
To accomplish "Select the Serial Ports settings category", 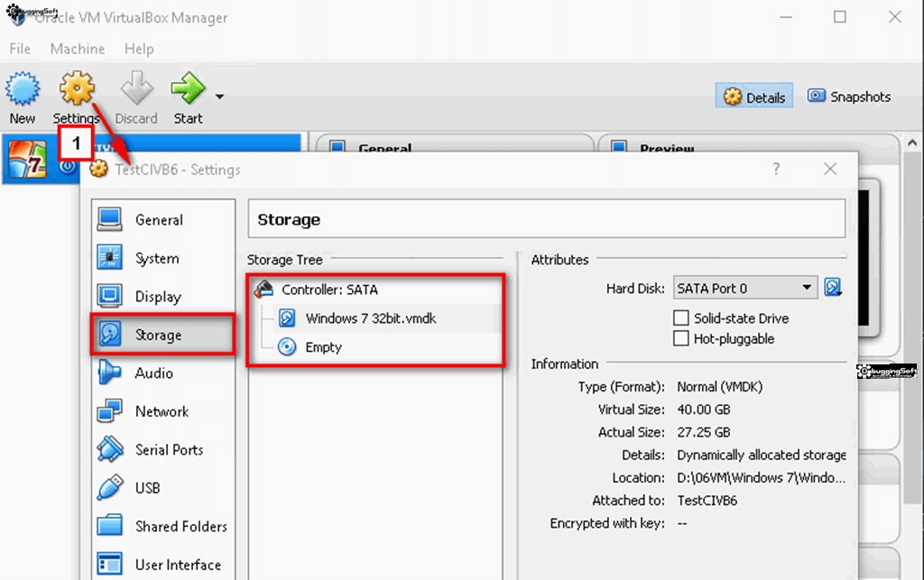I will pyautogui.click(x=163, y=449).
